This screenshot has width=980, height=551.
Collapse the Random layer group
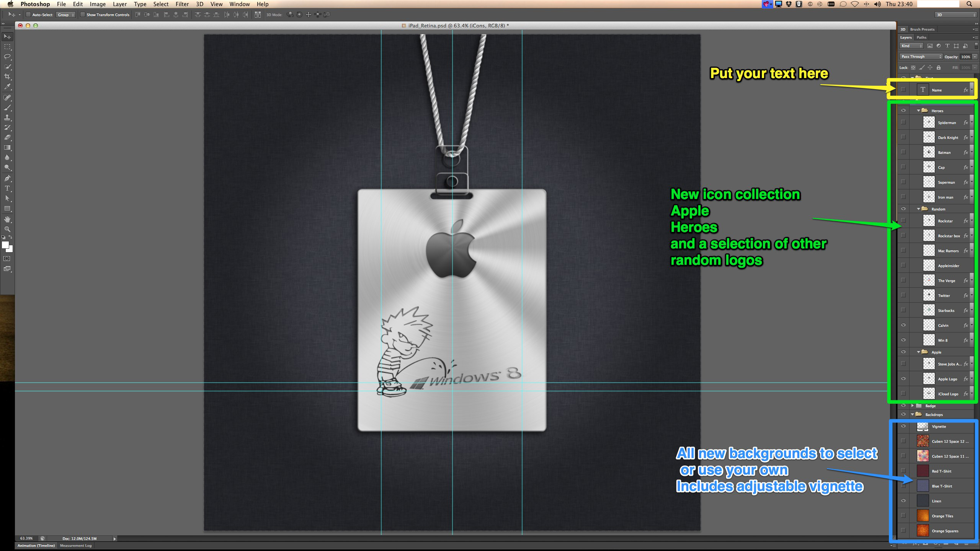(x=918, y=209)
